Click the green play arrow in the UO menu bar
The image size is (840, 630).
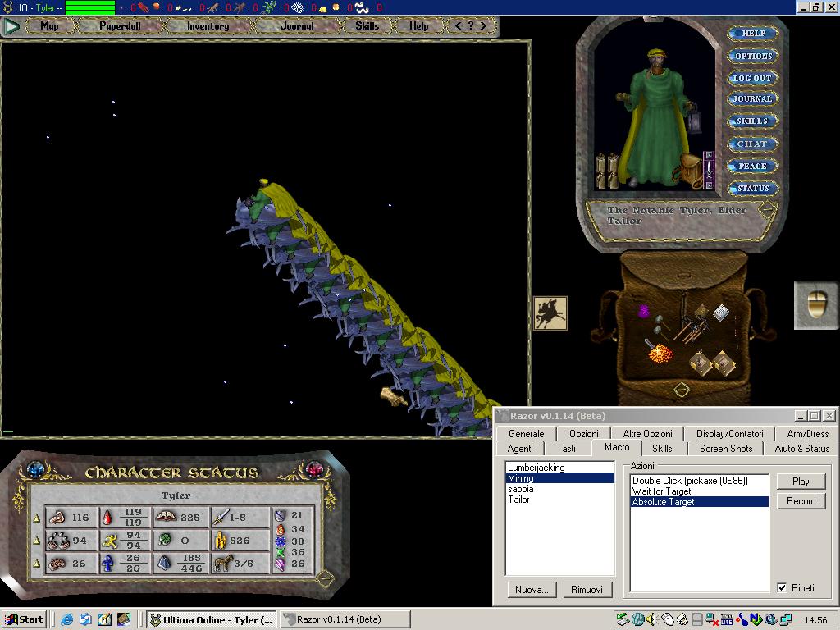coord(11,25)
